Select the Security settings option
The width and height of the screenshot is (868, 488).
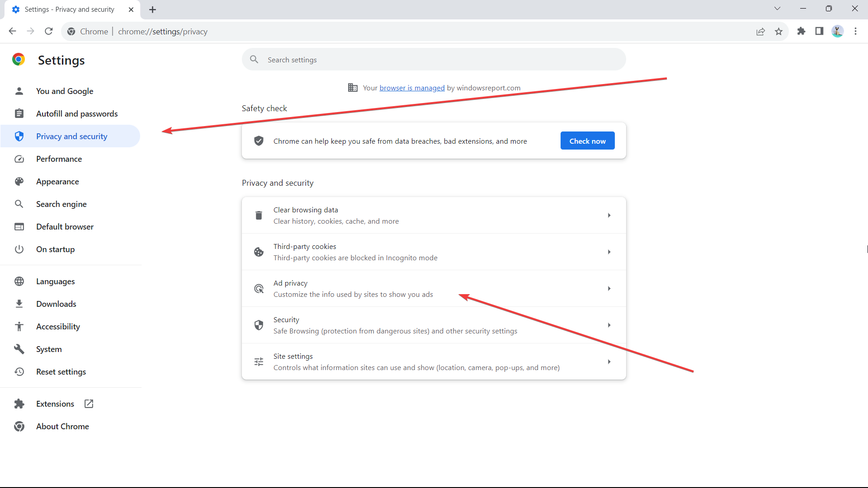434,325
